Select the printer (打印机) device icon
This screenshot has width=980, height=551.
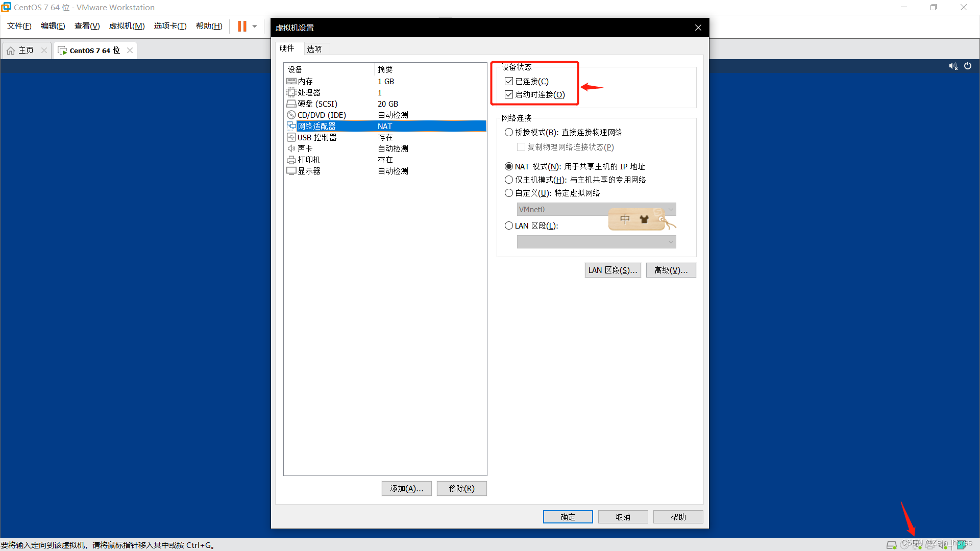291,160
